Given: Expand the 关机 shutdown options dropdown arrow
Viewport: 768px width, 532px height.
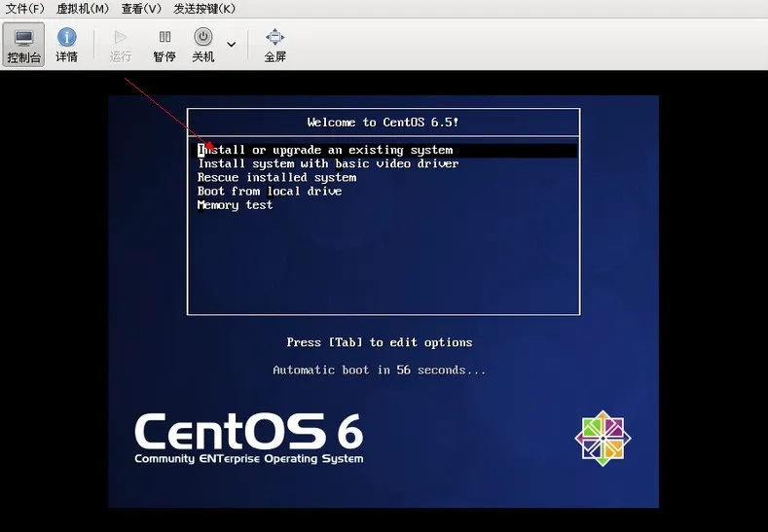Looking at the screenshot, I should pyautogui.click(x=232, y=45).
